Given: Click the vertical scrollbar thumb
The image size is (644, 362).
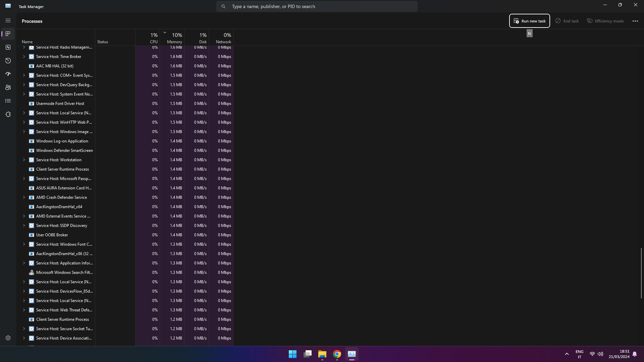Looking at the screenshot, I should pyautogui.click(x=641, y=273).
